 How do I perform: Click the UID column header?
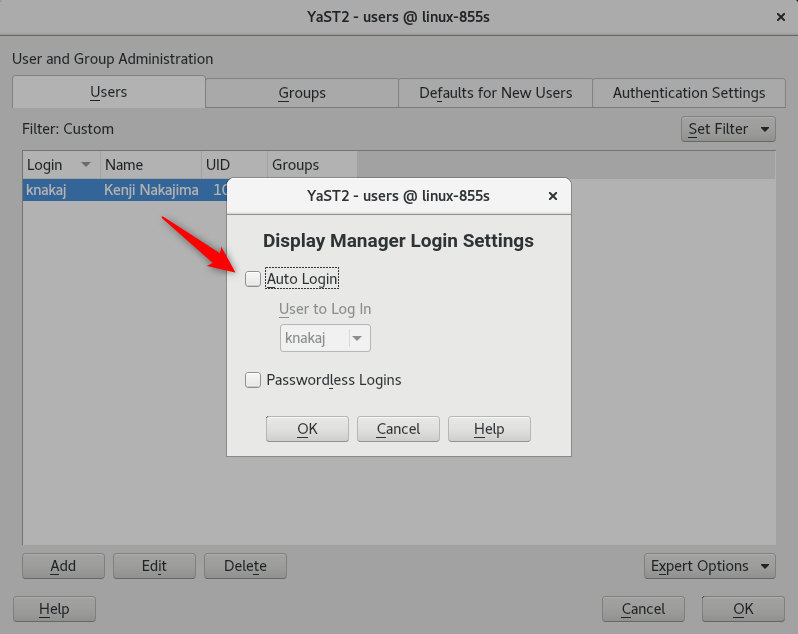tap(234, 165)
